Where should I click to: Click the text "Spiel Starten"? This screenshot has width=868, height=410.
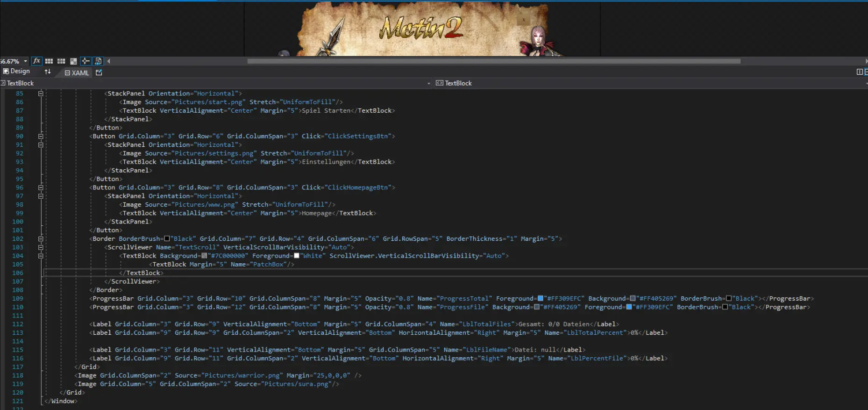pyautogui.click(x=326, y=111)
